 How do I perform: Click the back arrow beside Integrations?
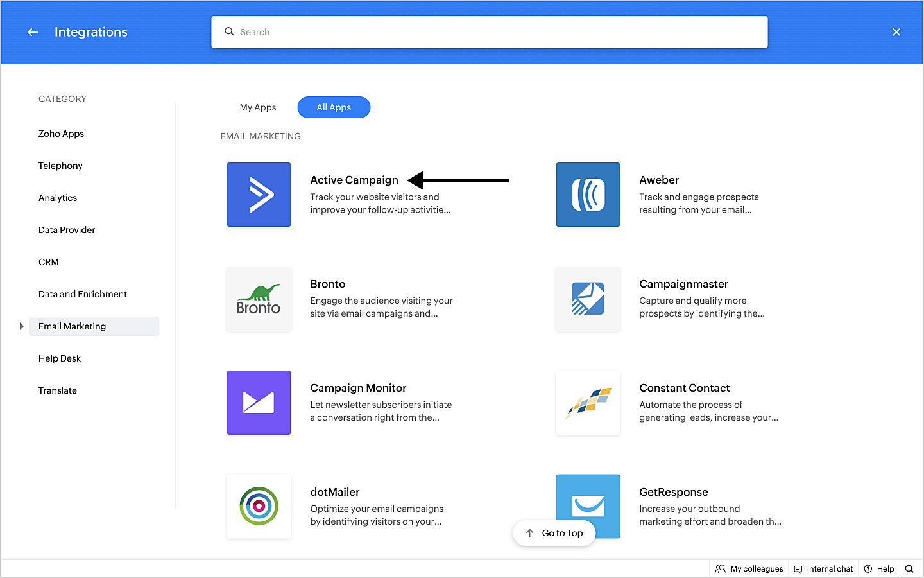(33, 32)
